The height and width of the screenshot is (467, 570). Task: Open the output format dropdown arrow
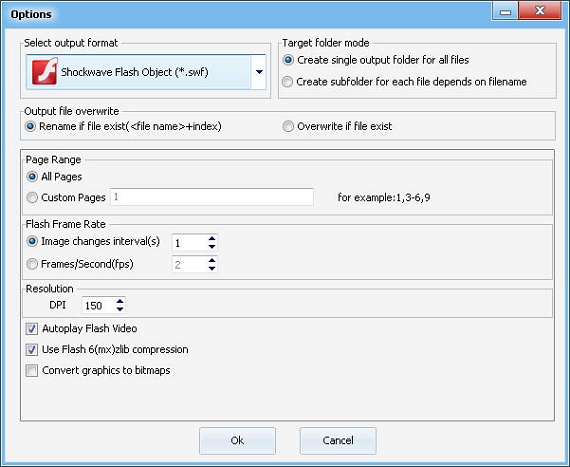(259, 72)
